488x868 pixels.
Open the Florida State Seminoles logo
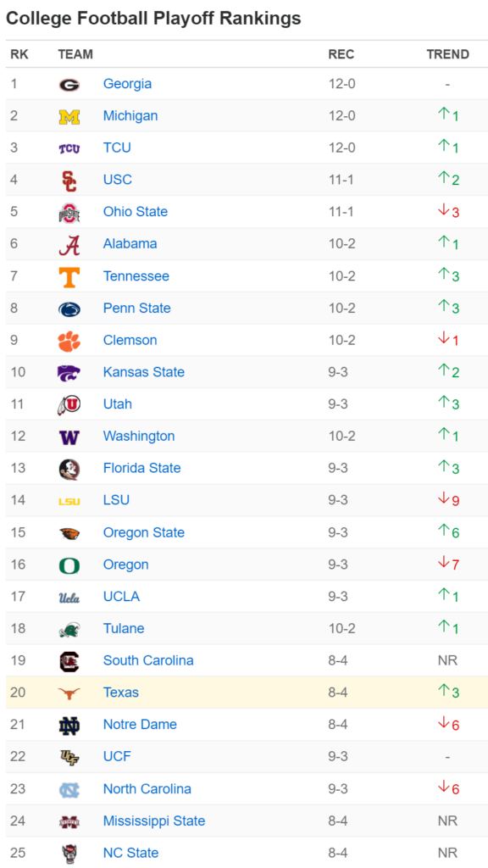tap(69, 470)
